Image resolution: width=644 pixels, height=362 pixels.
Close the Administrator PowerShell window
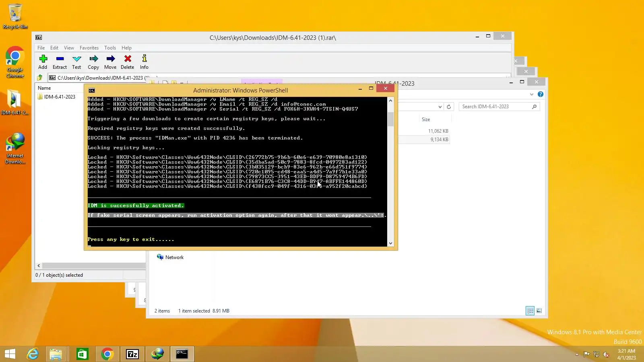click(386, 88)
